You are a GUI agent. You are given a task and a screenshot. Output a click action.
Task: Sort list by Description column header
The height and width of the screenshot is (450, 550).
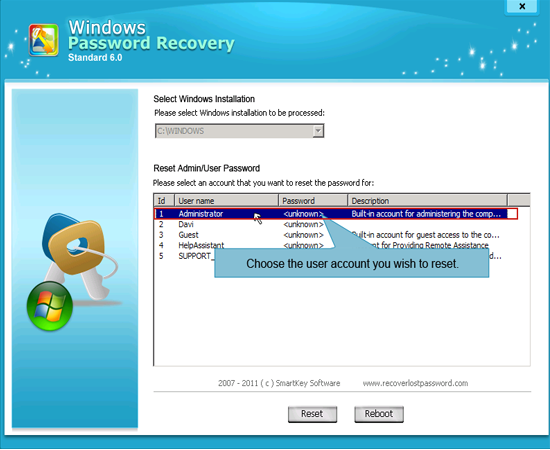(x=427, y=201)
